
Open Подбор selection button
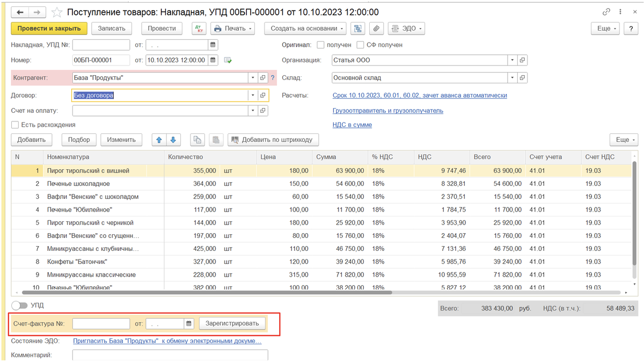coord(79,140)
